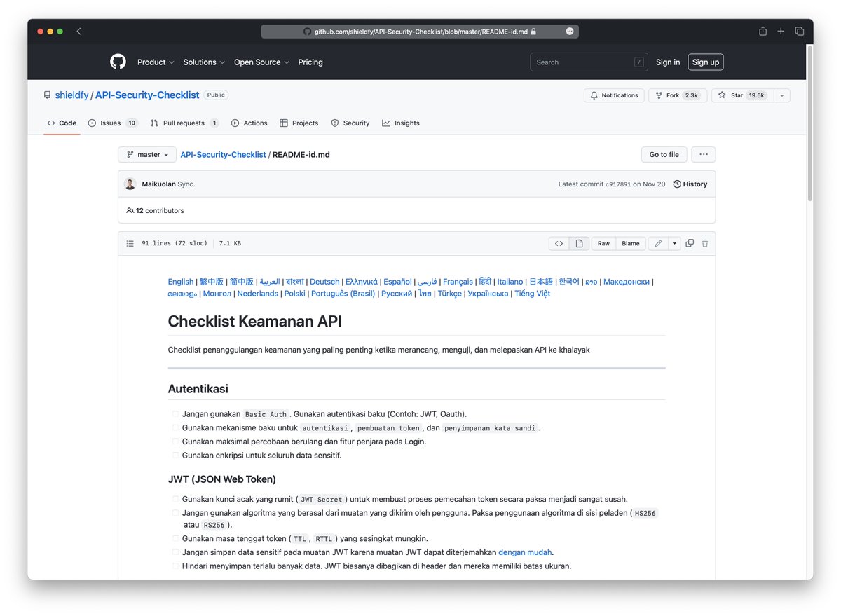The image size is (841, 616).
Task: Open the Maikuolan author link
Action: 158,184
